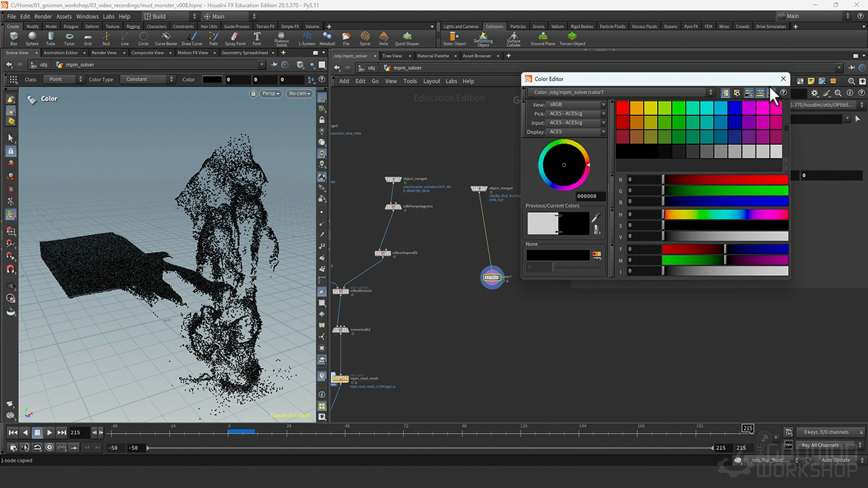Click the Ground Plane shelf tool

[x=542, y=38]
